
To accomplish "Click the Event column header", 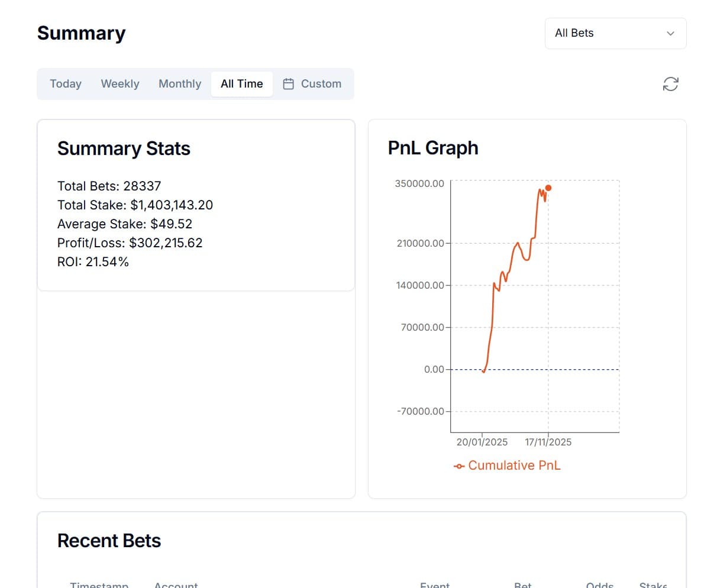I will (435, 584).
